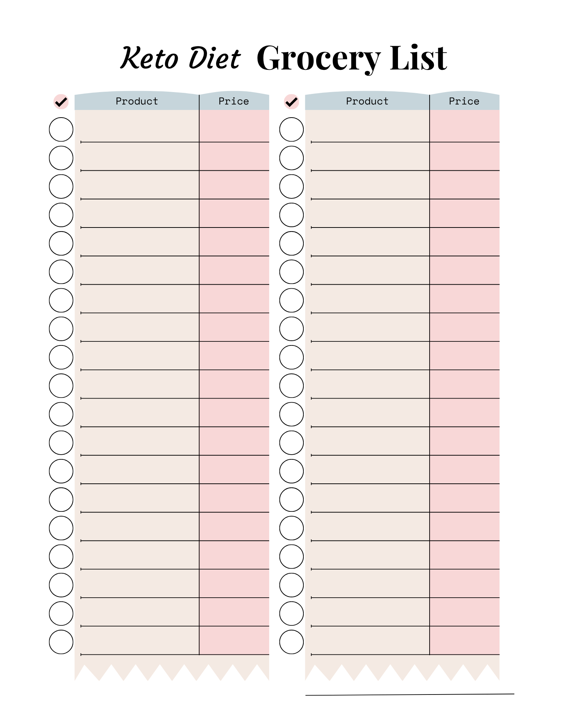Click the total line below the right list
This screenshot has width=562, height=728.
(x=409, y=694)
